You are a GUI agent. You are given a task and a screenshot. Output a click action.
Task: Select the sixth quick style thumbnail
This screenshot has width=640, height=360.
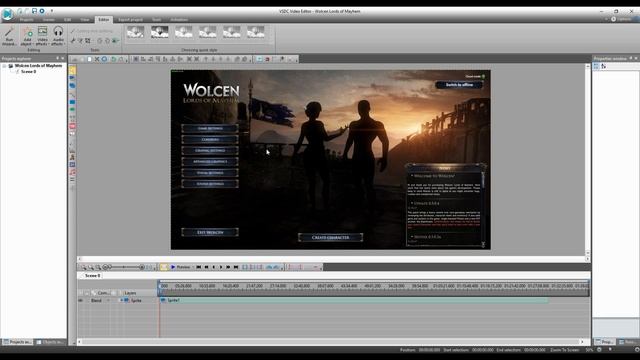point(256,32)
